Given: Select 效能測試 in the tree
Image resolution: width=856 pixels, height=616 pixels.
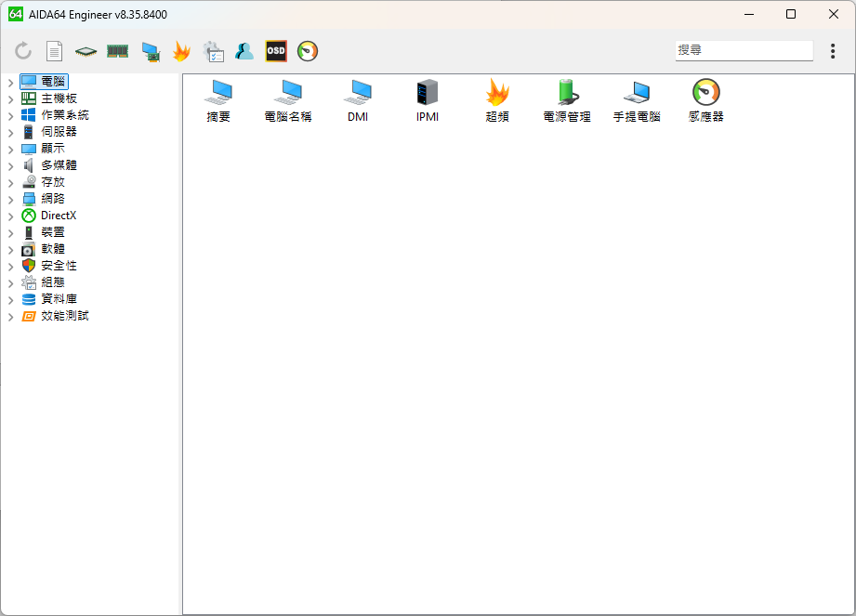Looking at the screenshot, I should [55, 316].
